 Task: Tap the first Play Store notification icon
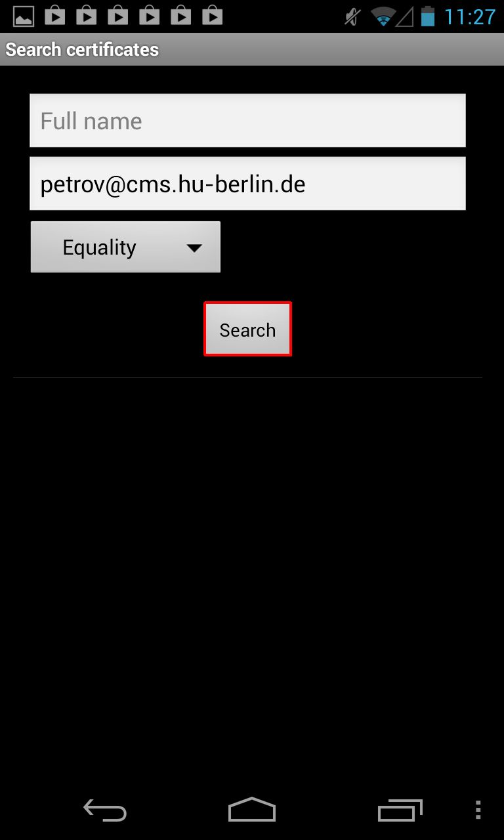coord(55,15)
